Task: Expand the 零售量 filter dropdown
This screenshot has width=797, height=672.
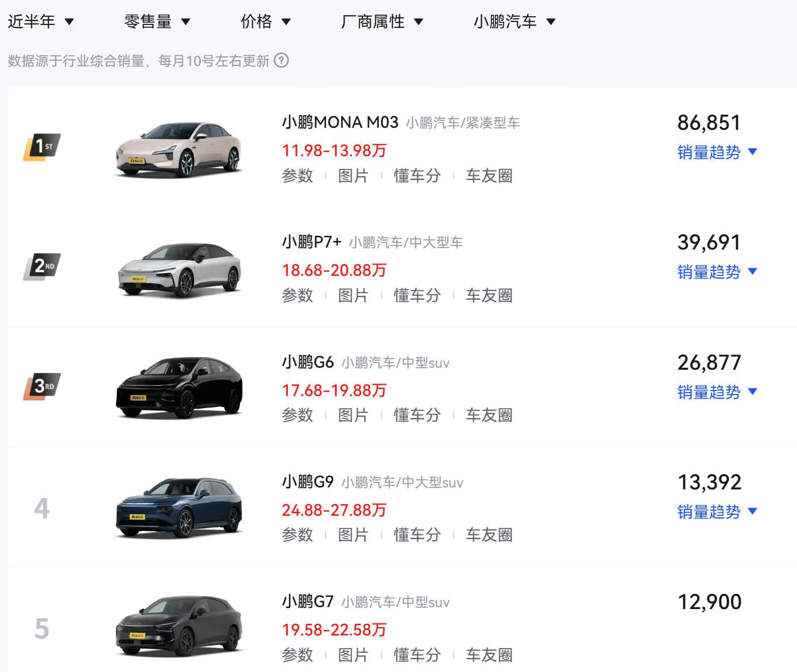Action: pyautogui.click(x=157, y=21)
